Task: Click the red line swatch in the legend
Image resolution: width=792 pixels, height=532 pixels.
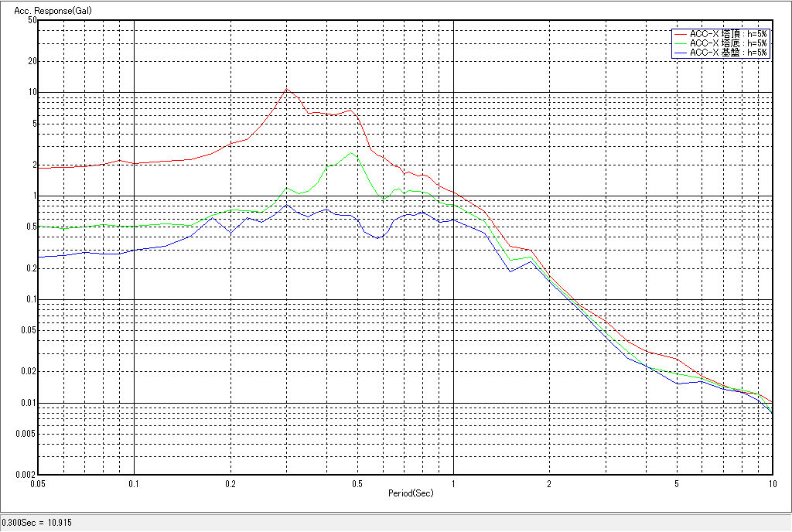Action: [x=680, y=34]
